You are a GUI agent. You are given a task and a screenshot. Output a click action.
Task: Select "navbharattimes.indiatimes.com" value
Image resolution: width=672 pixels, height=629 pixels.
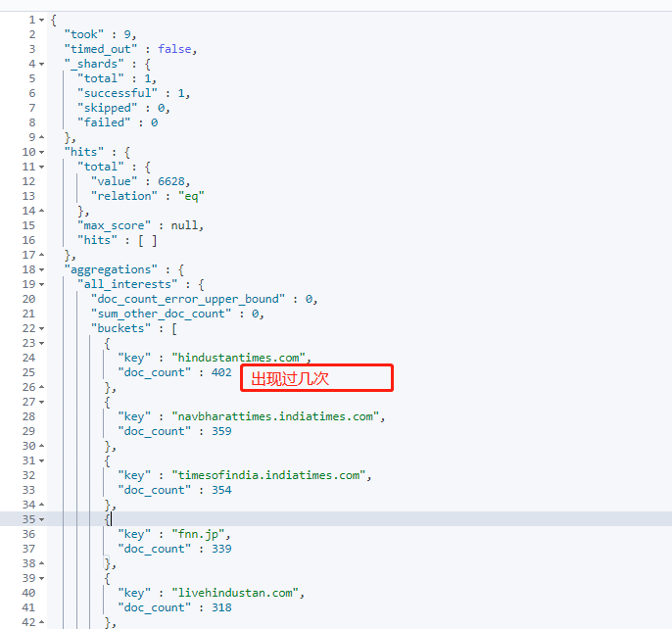(x=275, y=416)
